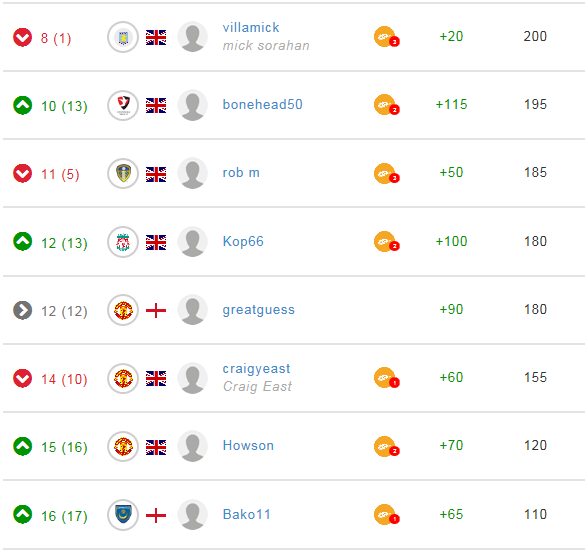Click the green up arrow at rank 10

(x=22, y=105)
